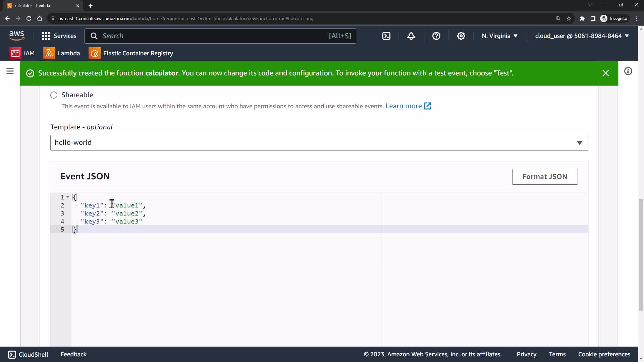Open CloudShell from the top navigation icon
Viewport: 644px width, 362px height.
coord(386,36)
